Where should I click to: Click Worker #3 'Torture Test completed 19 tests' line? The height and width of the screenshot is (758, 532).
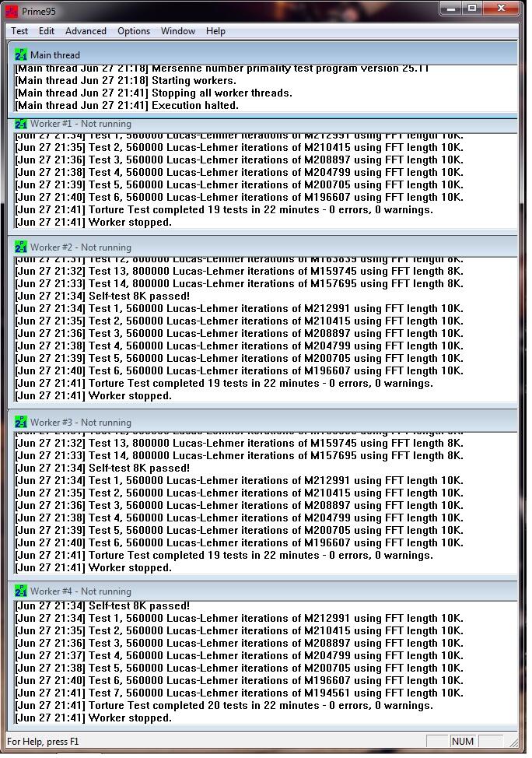(224, 556)
